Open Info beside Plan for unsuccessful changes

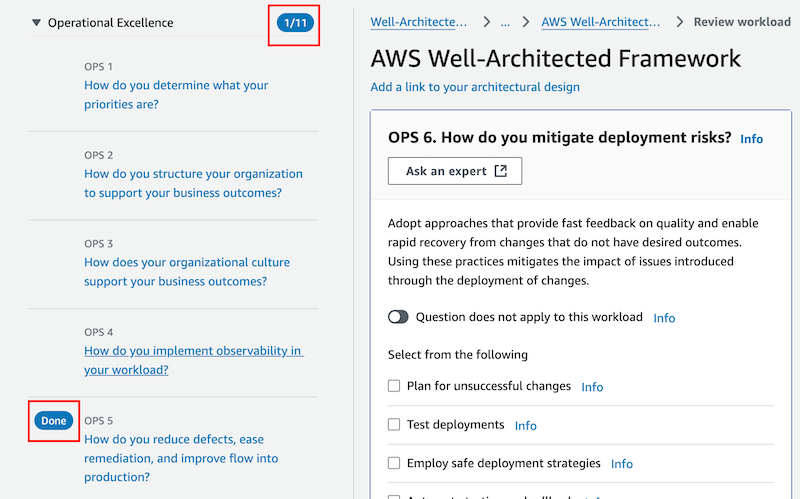592,387
